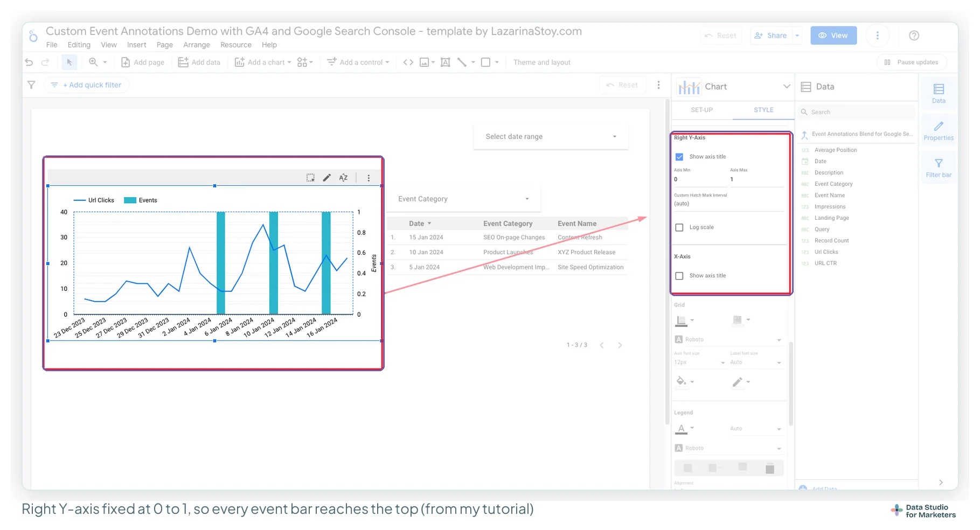The width and height of the screenshot is (980, 530).
Task: Expand the Chart type chevron
Action: pos(787,87)
